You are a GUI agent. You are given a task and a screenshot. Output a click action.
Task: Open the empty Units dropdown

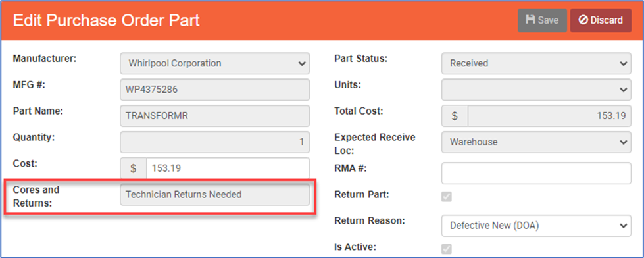tap(536, 90)
